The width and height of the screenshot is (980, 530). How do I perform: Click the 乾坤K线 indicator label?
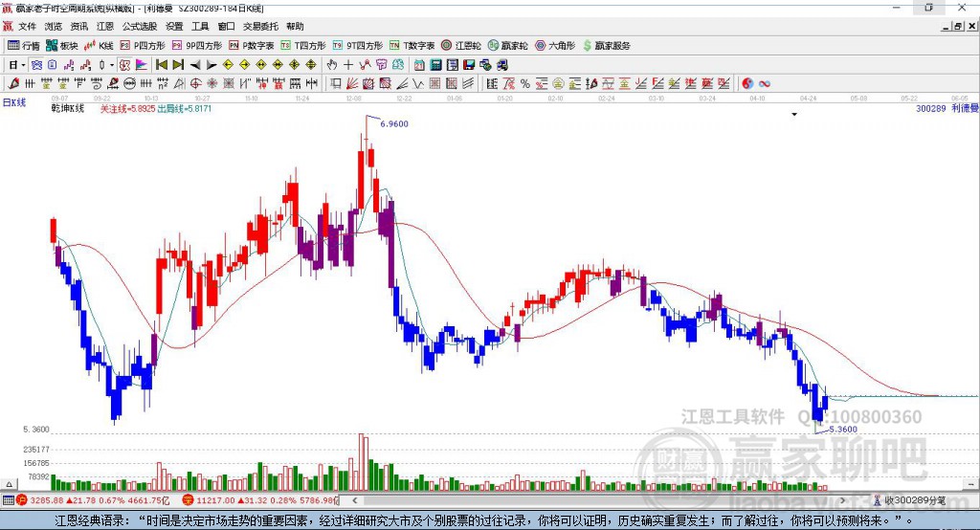pyautogui.click(x=68, y=109)
